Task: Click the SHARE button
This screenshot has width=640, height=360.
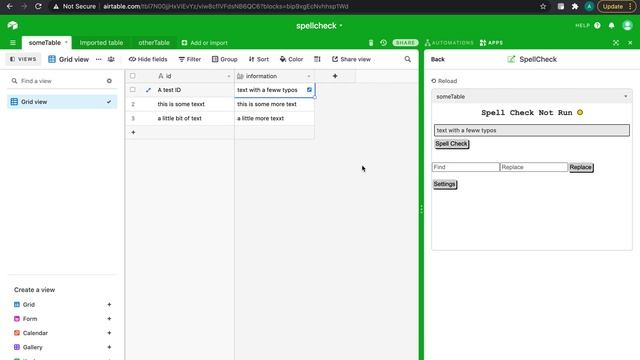Action: click(405, 43)
